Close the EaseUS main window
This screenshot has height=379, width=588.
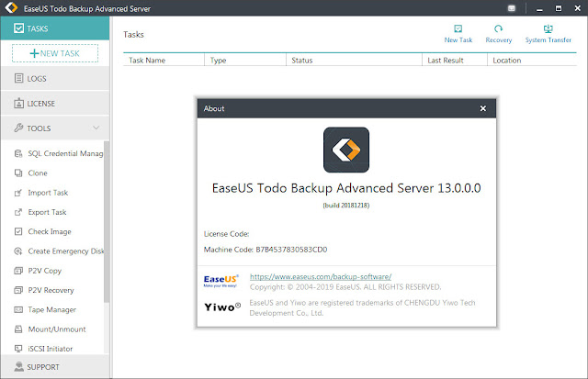tap(578, 8)
